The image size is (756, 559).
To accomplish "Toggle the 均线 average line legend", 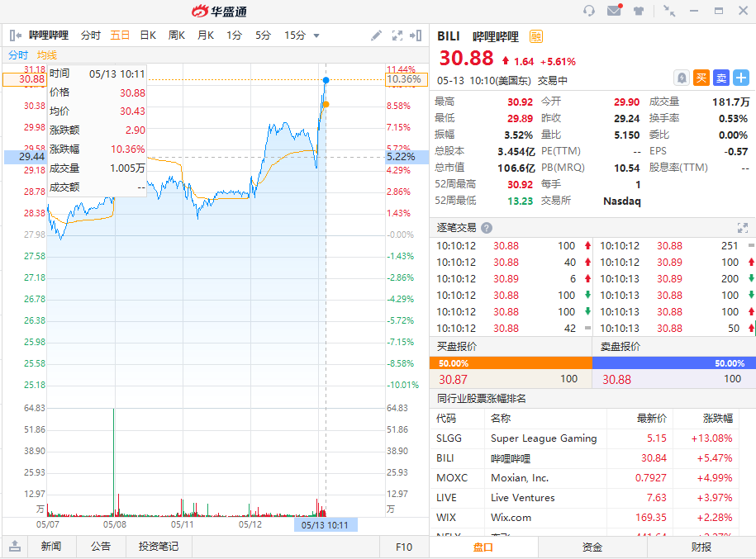I will [x=47, y=55].
